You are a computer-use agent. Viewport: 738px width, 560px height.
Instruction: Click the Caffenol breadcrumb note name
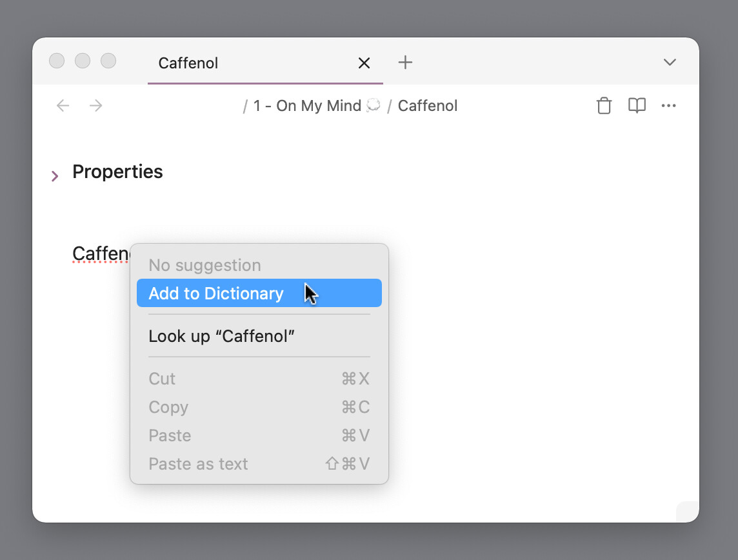[x=427, y=106]
